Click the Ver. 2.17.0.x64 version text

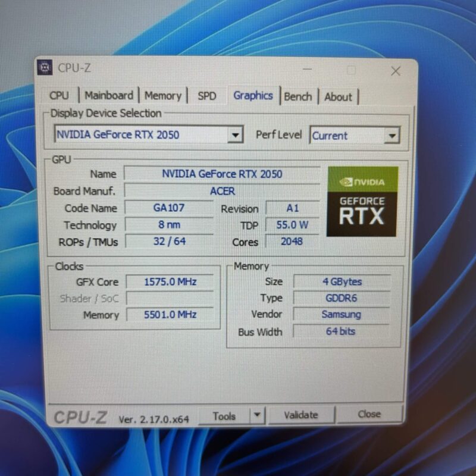pyautogui.click(x=154, y=419)
